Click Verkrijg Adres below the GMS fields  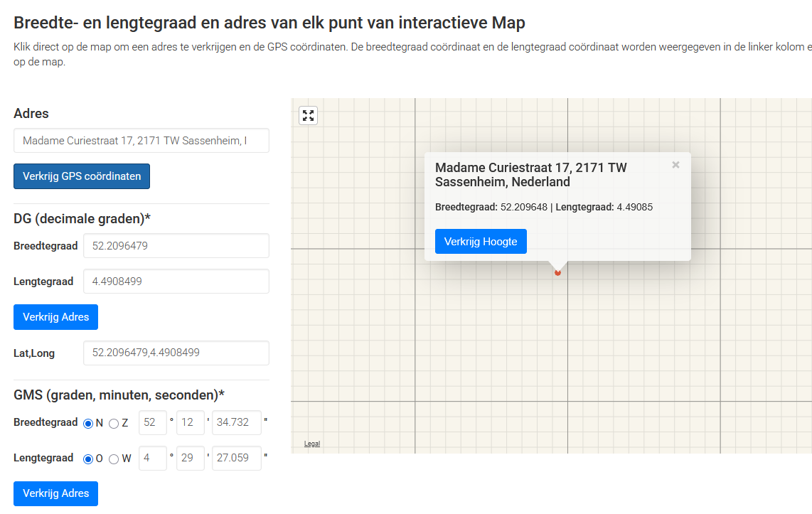click(55, 493)
